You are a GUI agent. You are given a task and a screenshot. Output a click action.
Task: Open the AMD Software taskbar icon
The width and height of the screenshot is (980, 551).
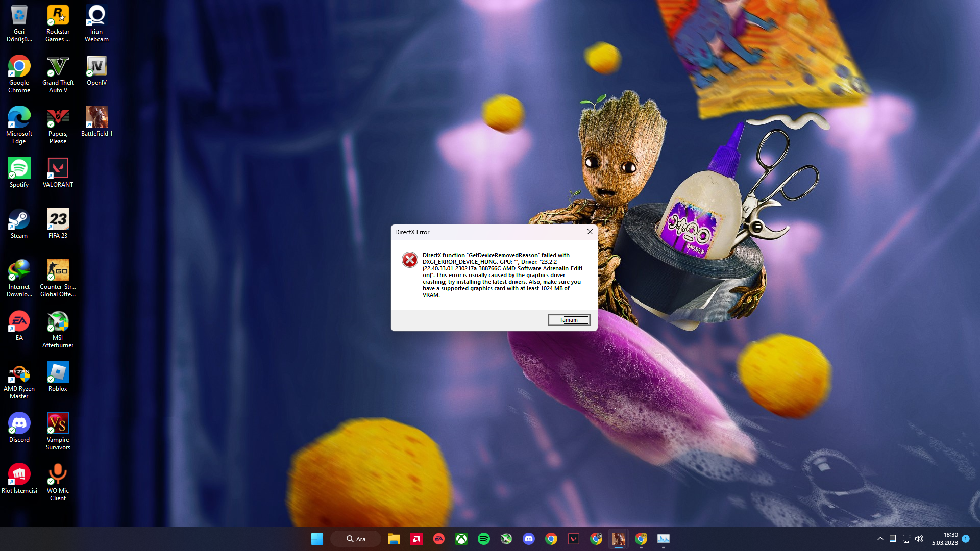pyautogui.click(x=416, y=539)
